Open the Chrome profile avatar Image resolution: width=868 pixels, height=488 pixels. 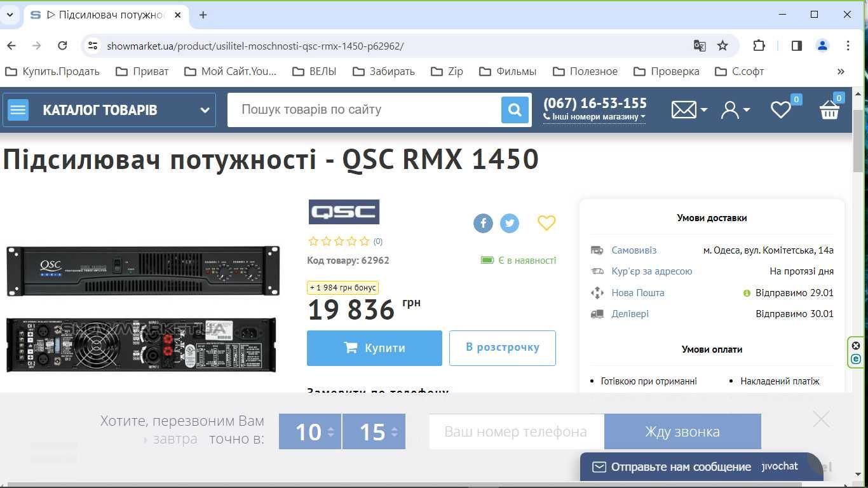click(x=822, y=46)
